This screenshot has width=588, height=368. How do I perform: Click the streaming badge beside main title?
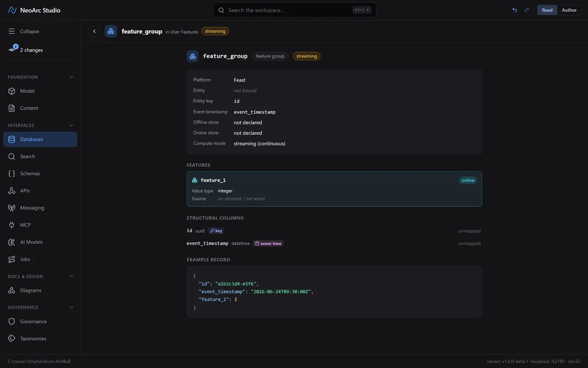[x=306, y=56]
